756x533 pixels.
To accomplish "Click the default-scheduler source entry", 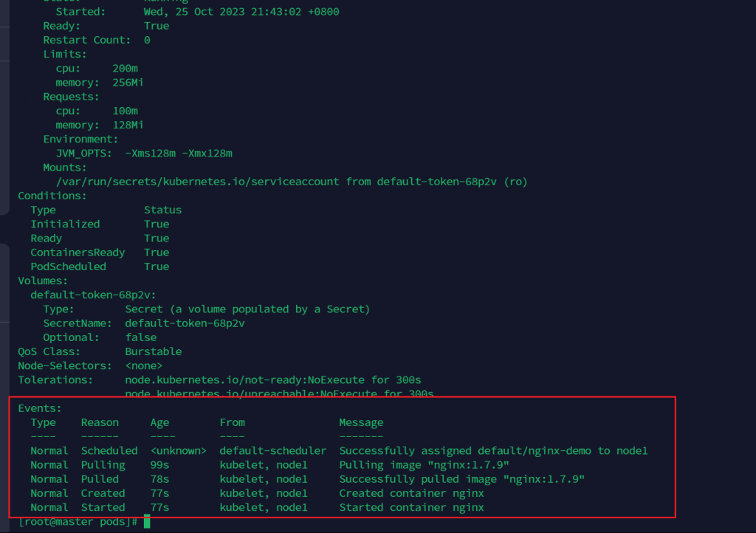I will [x=272, y=450].
